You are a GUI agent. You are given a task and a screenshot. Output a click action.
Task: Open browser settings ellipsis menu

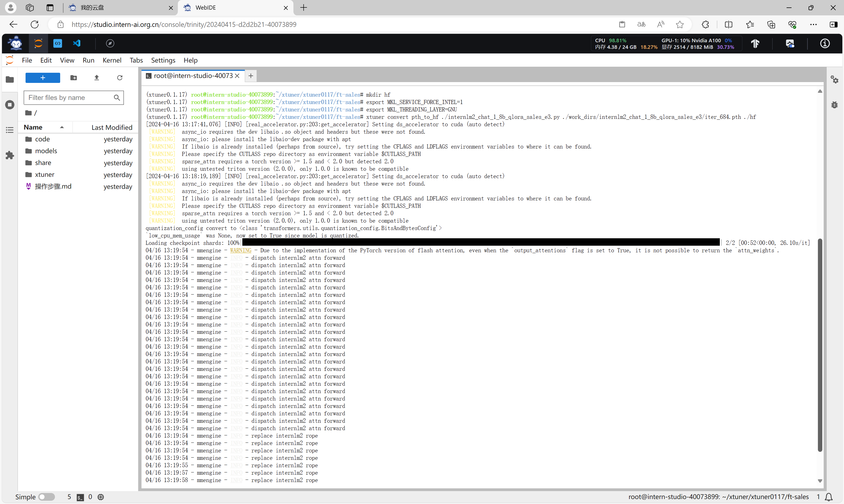click(x=814, y=24)
